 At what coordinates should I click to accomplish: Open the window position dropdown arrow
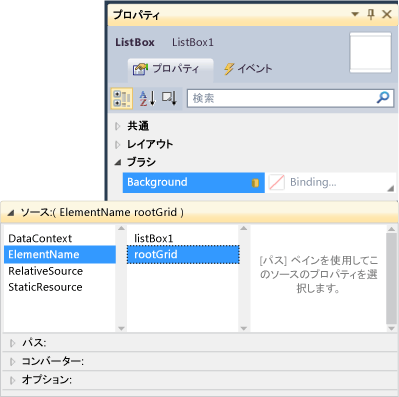click(355, 14)
